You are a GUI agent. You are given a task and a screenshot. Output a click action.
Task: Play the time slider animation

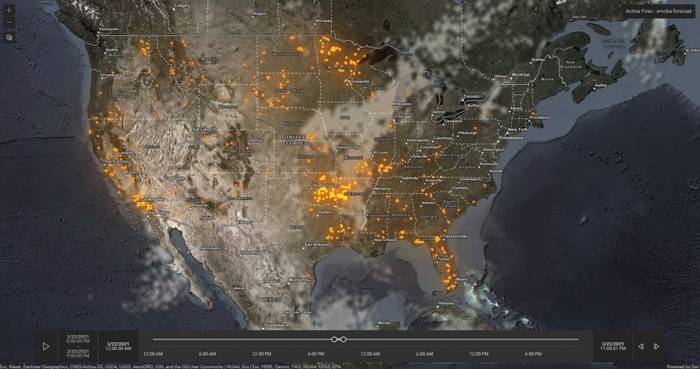click(46, 346)
